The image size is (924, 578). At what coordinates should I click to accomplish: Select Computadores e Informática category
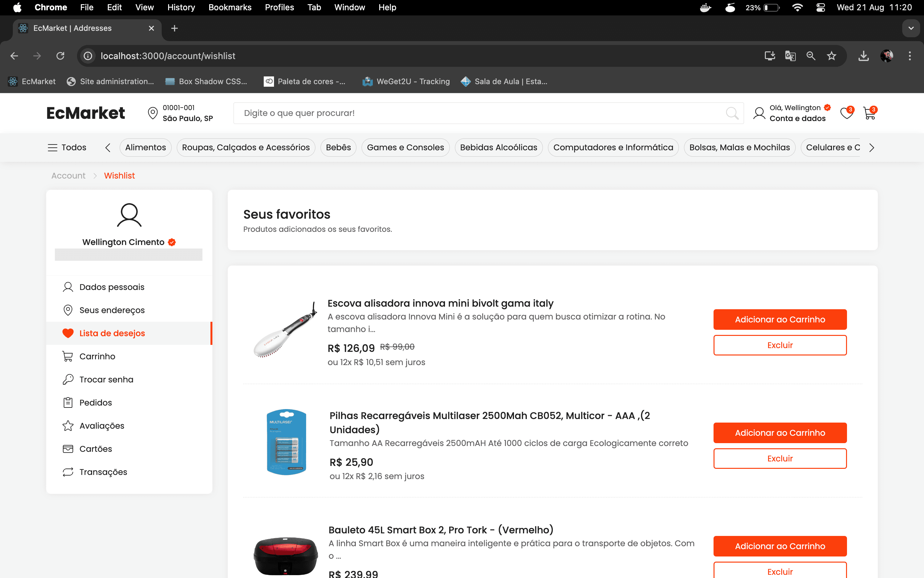coord(613,148)
